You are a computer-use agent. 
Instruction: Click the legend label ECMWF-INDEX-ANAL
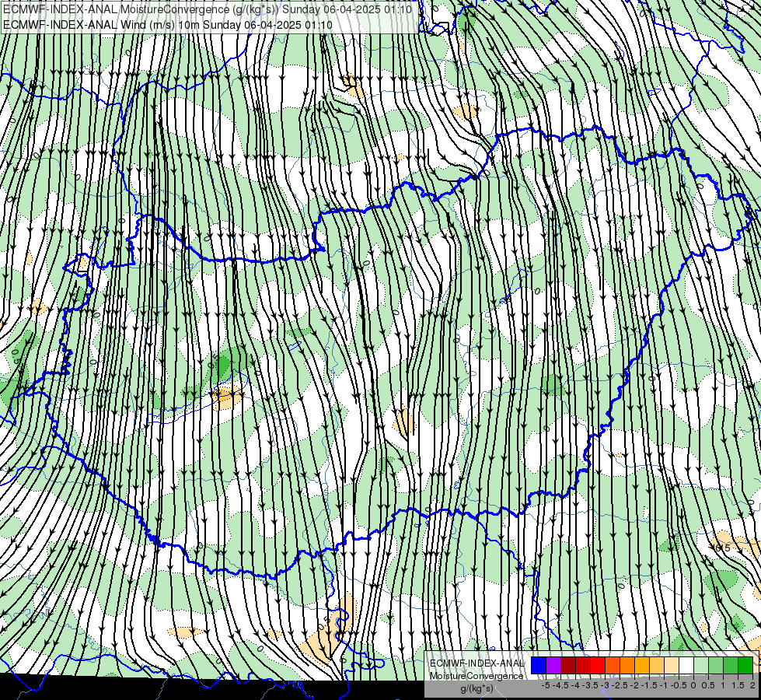coord(476,663)
